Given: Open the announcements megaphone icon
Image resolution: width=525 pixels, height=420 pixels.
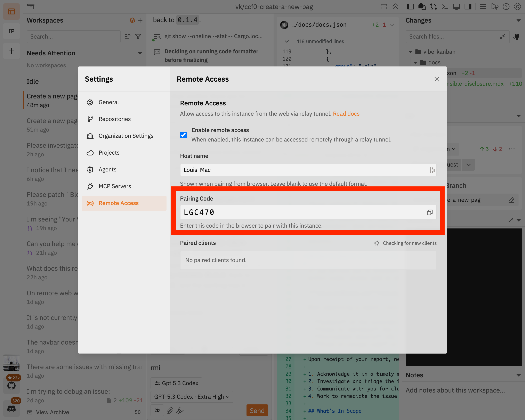Looking at the screenshot, I should tap(495, 7).
